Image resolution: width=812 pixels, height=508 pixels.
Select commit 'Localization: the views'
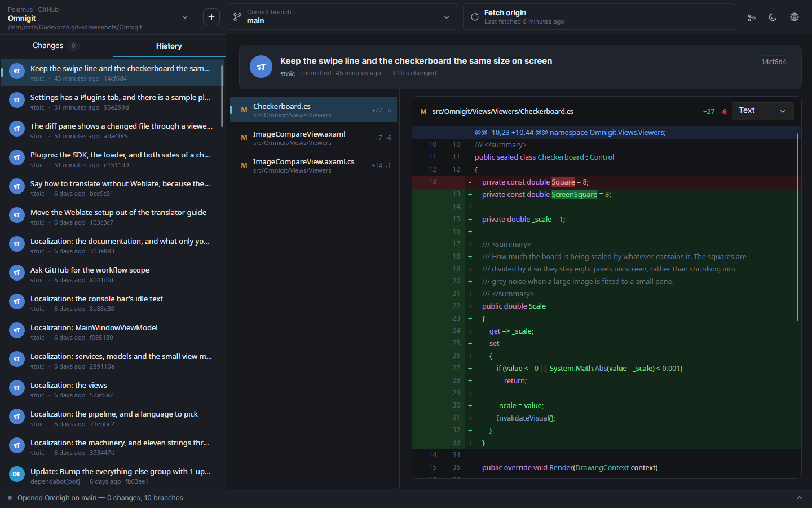click(112, 389)
